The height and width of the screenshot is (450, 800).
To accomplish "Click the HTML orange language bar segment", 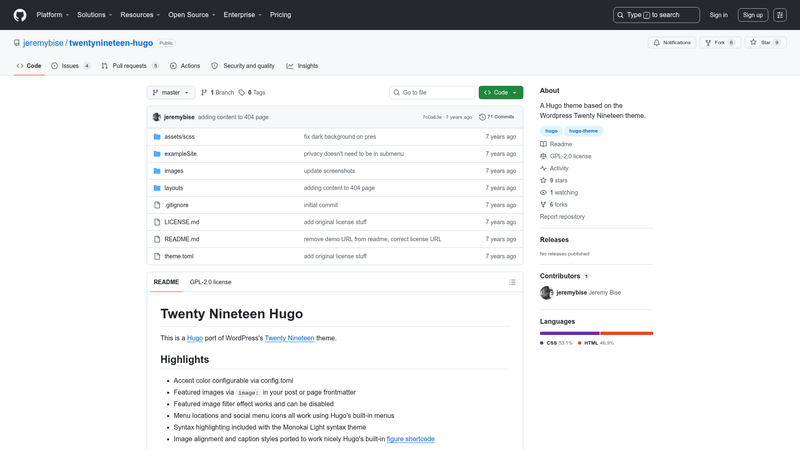I will click(627, 333).
